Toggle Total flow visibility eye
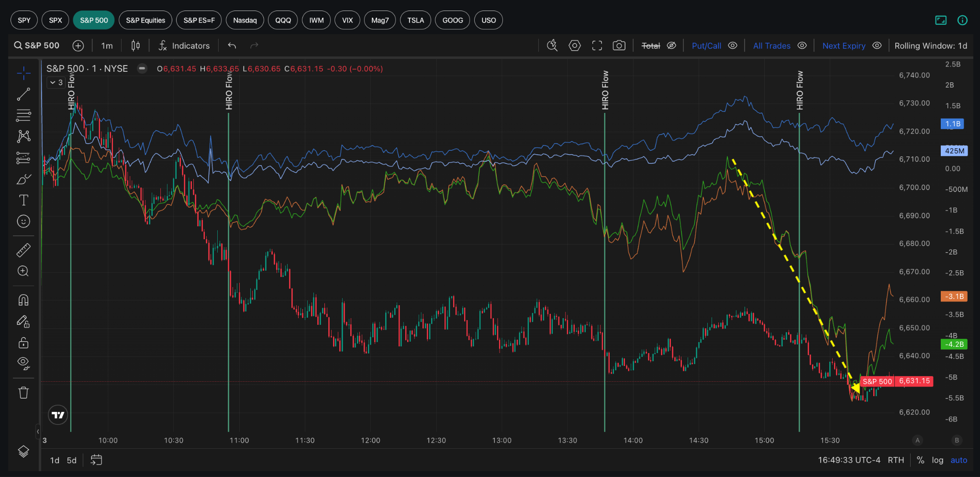This screenshot has width=980, height=477. pyautogui.click(x=671, y=45)
